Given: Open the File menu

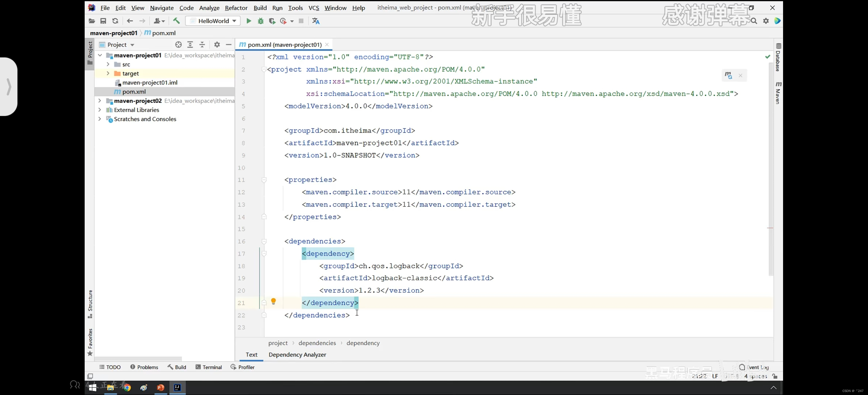Looking at the screenshot, I should pyautogui.click(x=105, y=8).
